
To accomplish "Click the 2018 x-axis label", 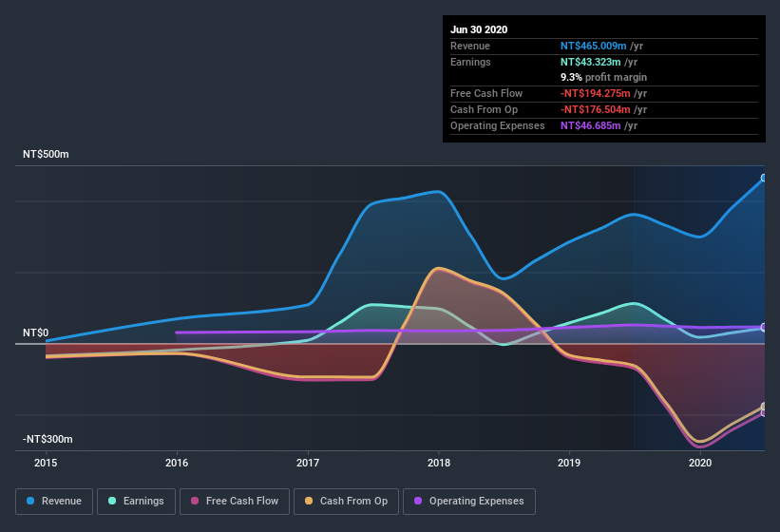I will tap(439, 463).
